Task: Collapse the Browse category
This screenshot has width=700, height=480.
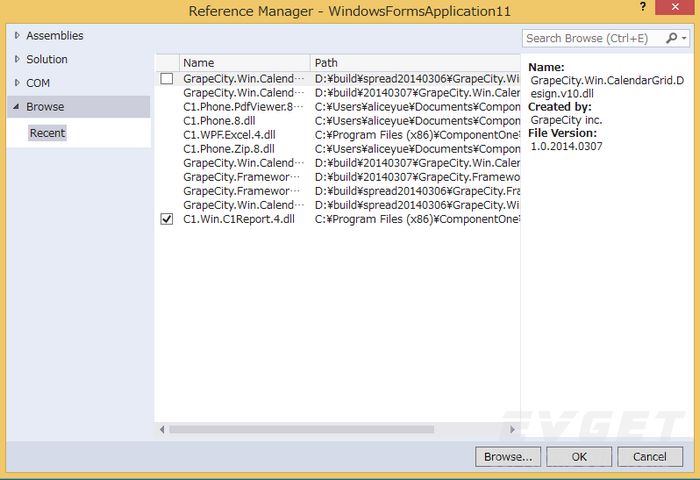Action: click(17, 107)
